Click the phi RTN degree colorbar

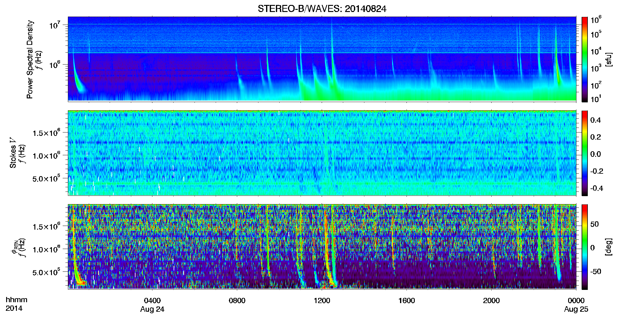pyautogui.click(x=585, y=247)
